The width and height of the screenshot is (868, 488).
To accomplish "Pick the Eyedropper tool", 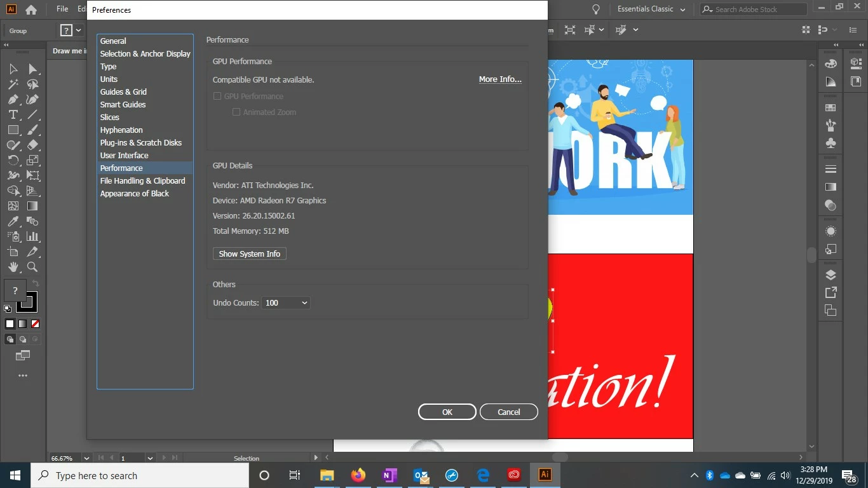I will pyautogui.click(x=13, y=221).
